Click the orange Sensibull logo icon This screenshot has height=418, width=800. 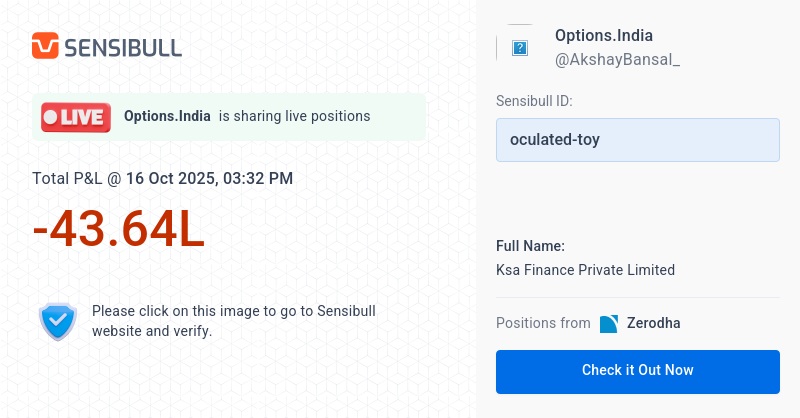45,46
